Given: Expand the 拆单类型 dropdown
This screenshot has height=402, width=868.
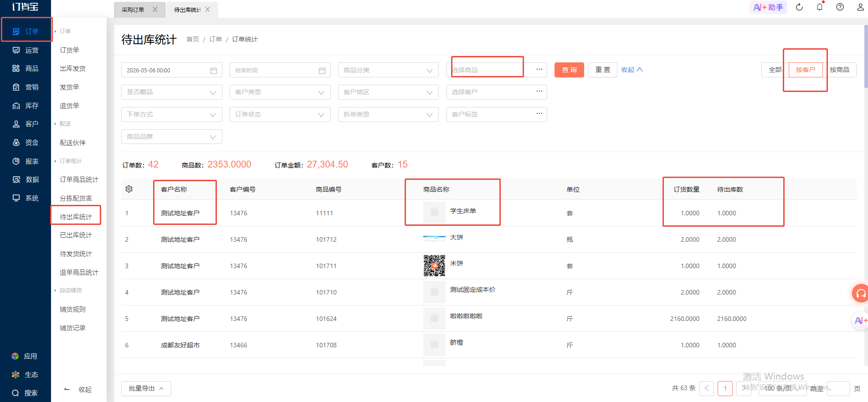Looking at the screenshot, I should click(x=388, y=114).
